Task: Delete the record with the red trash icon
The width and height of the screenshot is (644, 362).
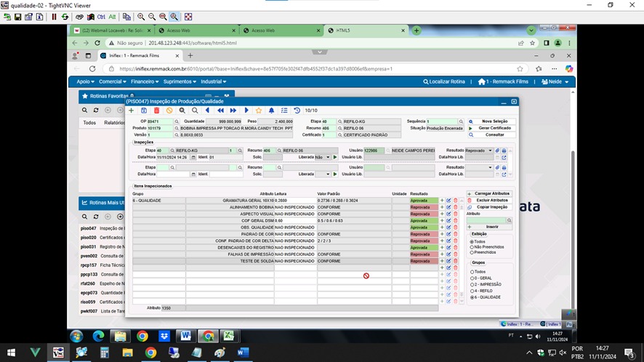Action: click(x=156, y=110)
